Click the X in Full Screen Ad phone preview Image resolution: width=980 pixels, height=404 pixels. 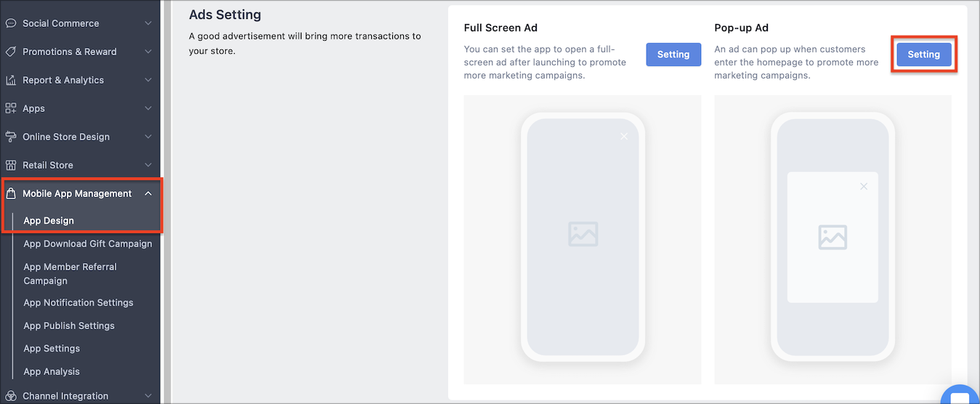click(624, 136)
